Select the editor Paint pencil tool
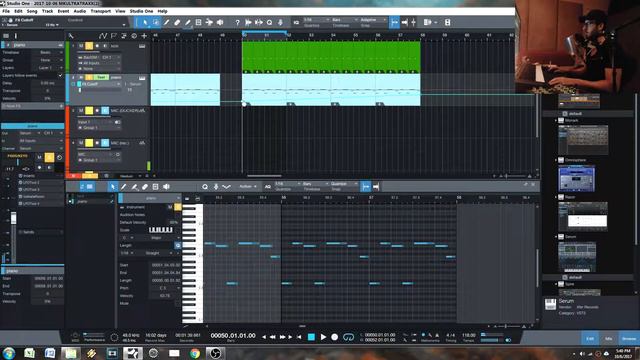Image resolution: width=640 pixels, height=360 pixels. 123,187
